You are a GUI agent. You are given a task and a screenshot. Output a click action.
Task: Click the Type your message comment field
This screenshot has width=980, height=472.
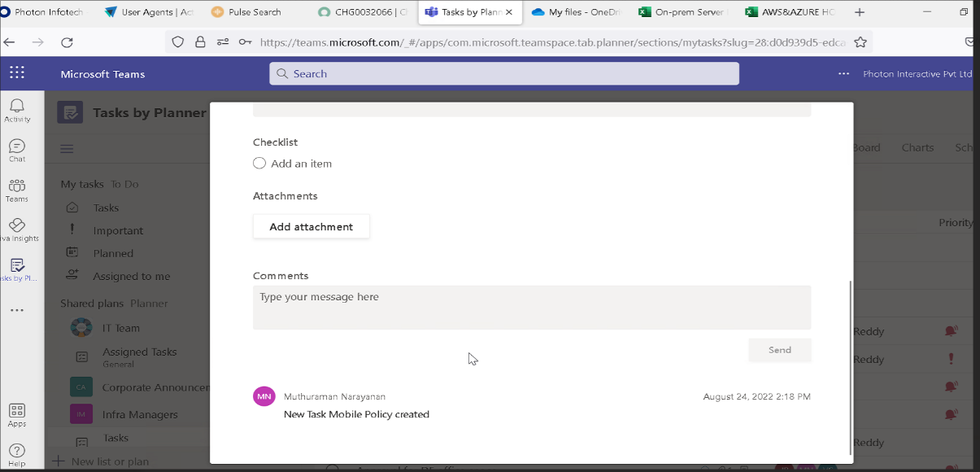(x=532, y=308)
